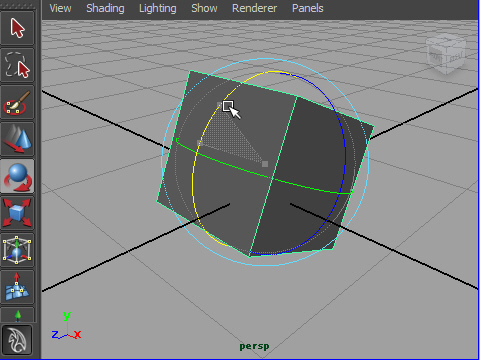Activate the Lasso selection tool
This screenshot has width=480, height=360.
tap(17, 65)
